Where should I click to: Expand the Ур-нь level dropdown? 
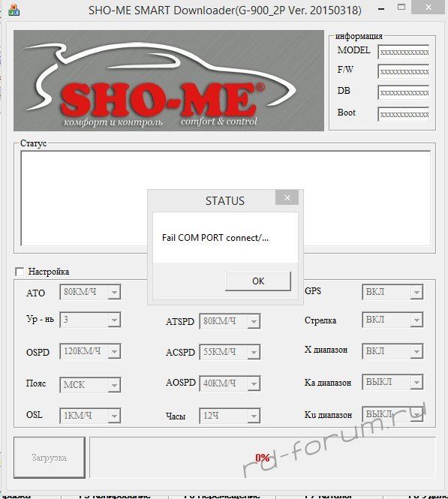[x=90, y=320]
